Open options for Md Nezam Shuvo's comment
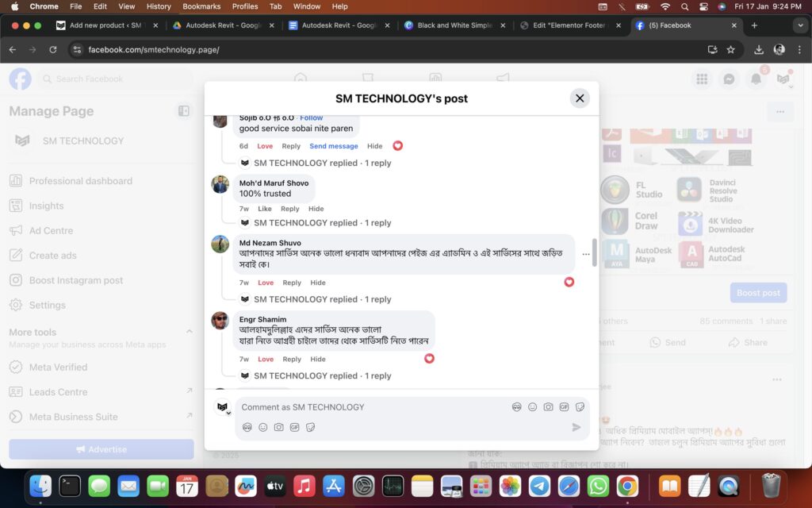The width and height of the screenshot is (812, 508). [x=586, y=255]
